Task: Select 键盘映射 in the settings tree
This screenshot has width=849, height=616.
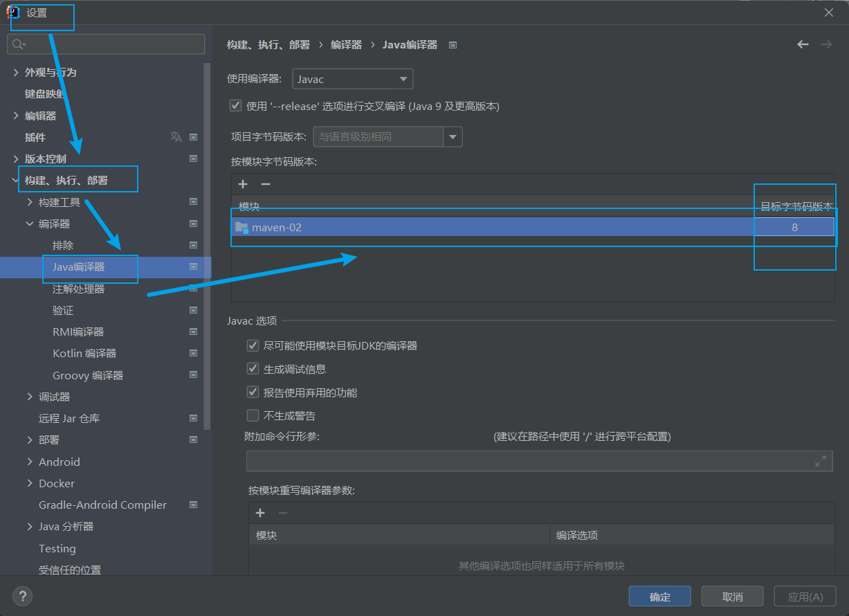Action: tap(46, 93)
